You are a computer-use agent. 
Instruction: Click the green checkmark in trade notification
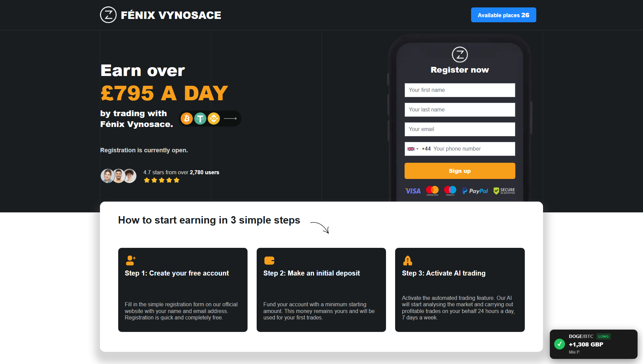pos(560,344)
